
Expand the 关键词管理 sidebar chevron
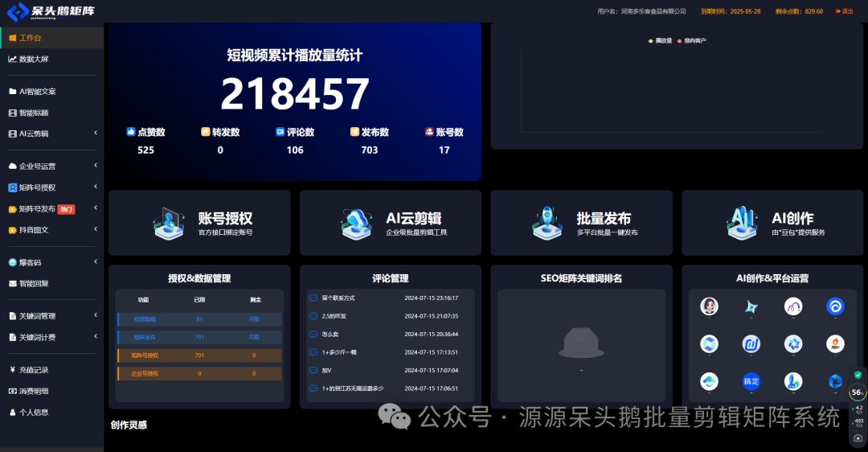tap(95, 315)
